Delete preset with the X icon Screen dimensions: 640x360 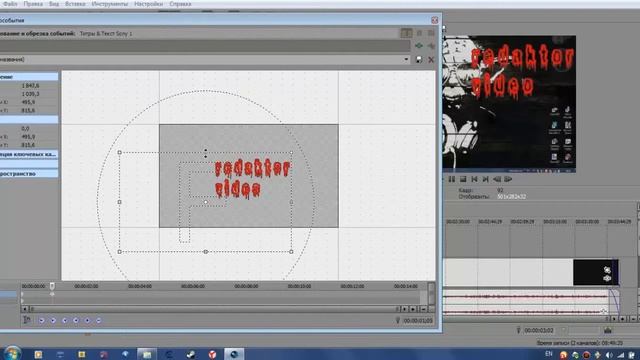pos(431,60)
